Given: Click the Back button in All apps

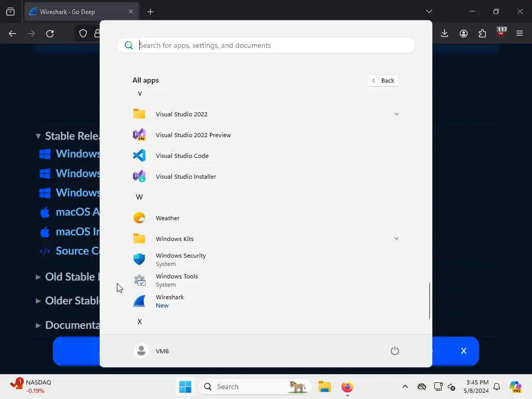Looking at the screenshot, I should point(383,81).
